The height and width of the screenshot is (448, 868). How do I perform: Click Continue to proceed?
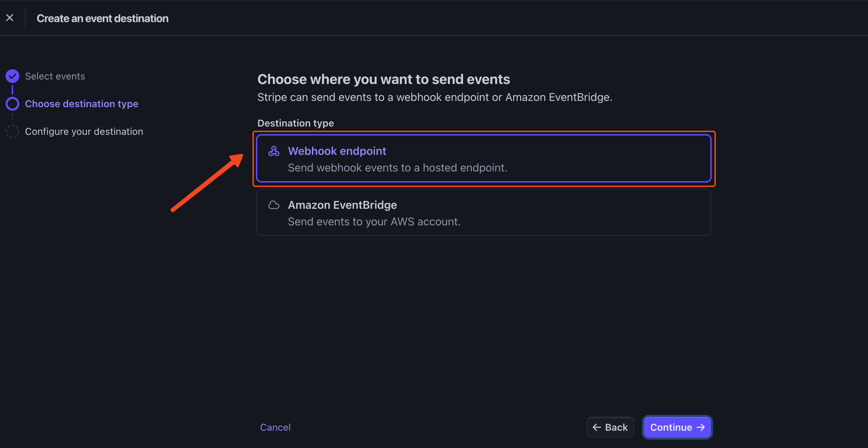[677, 427]
